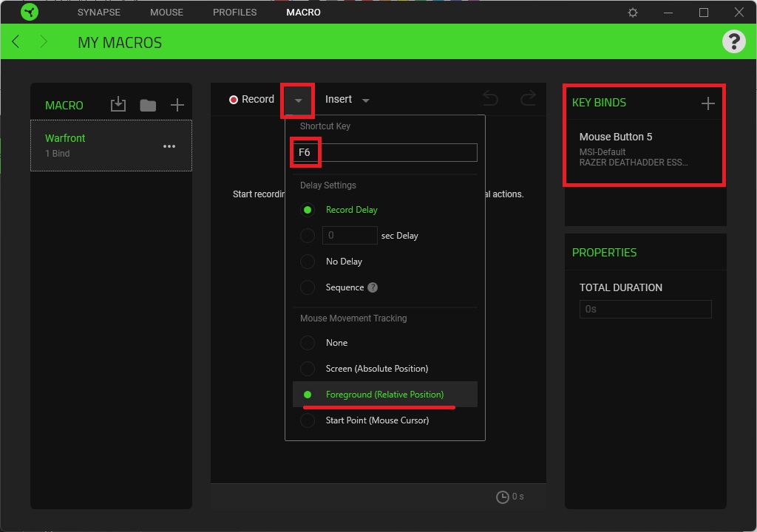Click the Total Duration field

[645, 309]
